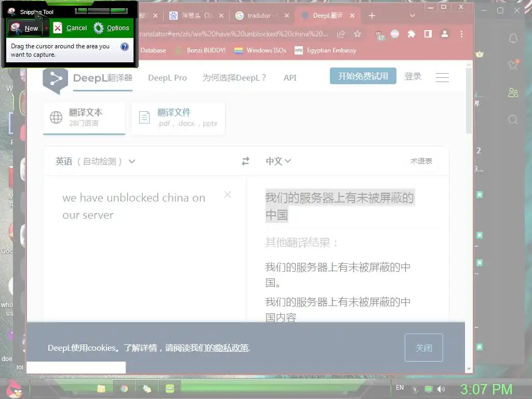Close cookie banner with 关闭 button
532x399 pixels.
(424, 348)
